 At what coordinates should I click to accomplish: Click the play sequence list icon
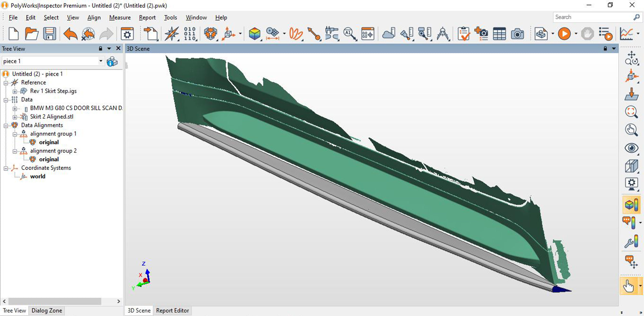point(605,34)
